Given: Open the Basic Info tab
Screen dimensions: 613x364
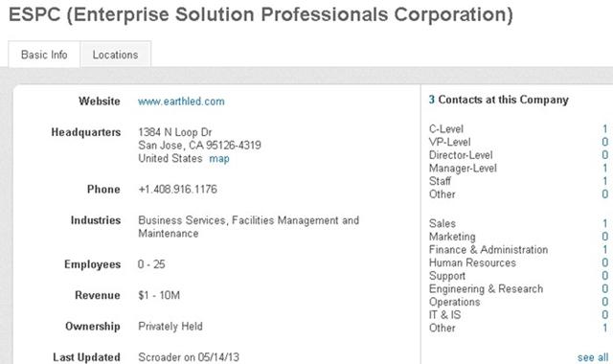Looking at the screenshot, I should tap(44, 55).
